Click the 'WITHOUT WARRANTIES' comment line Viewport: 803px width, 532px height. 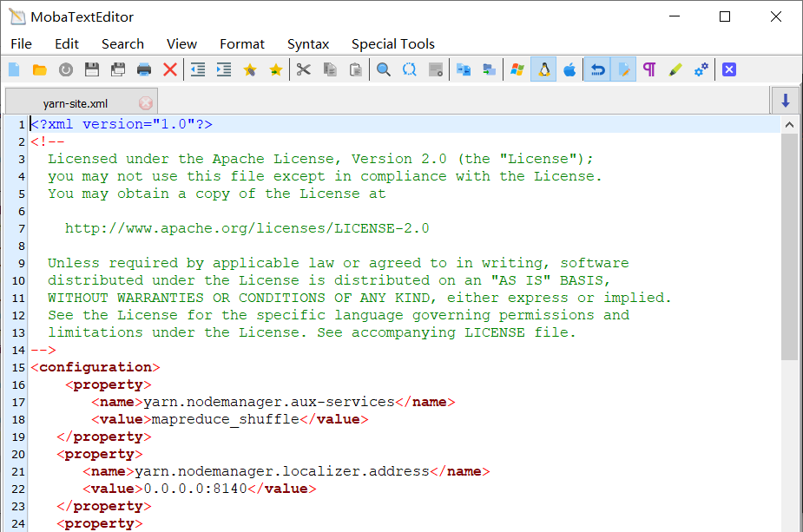(359, 298)
